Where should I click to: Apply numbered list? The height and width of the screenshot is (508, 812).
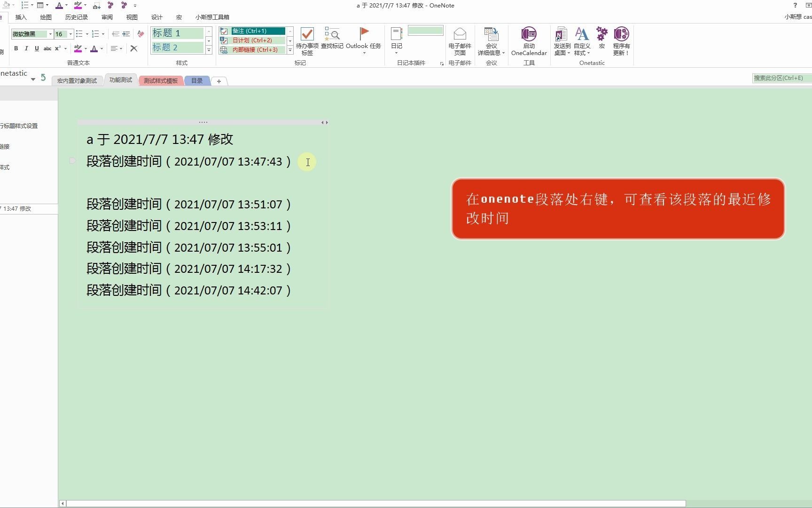click(95, 34)
